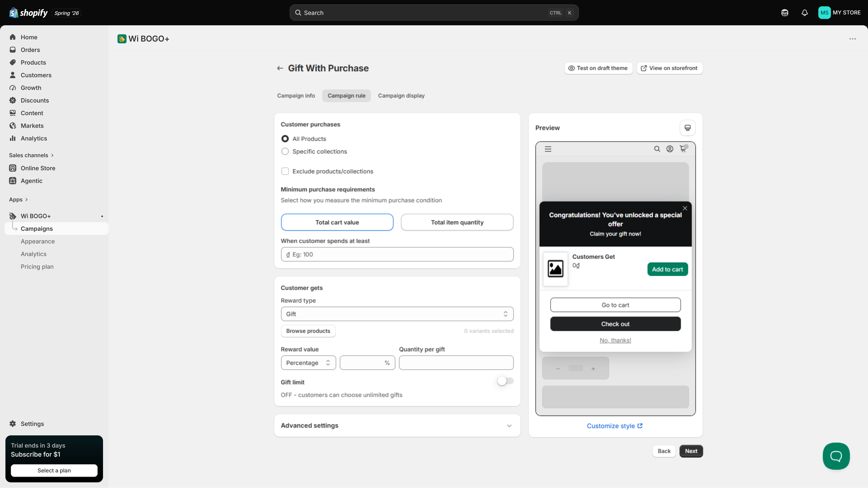Open the Sidekick assistant icon
Image resolution: width=868 pixels, height=488 pixels.
pyautogui.click(x=785, y=13)
